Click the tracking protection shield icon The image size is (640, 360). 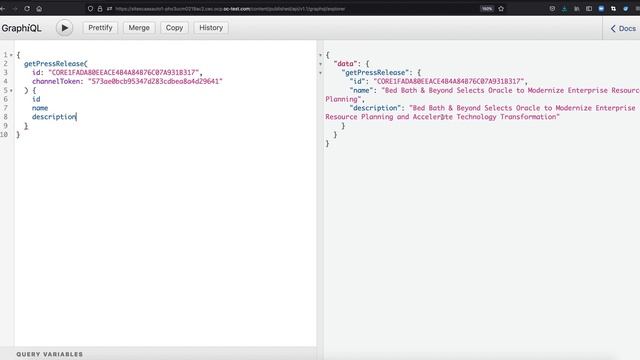90,9
